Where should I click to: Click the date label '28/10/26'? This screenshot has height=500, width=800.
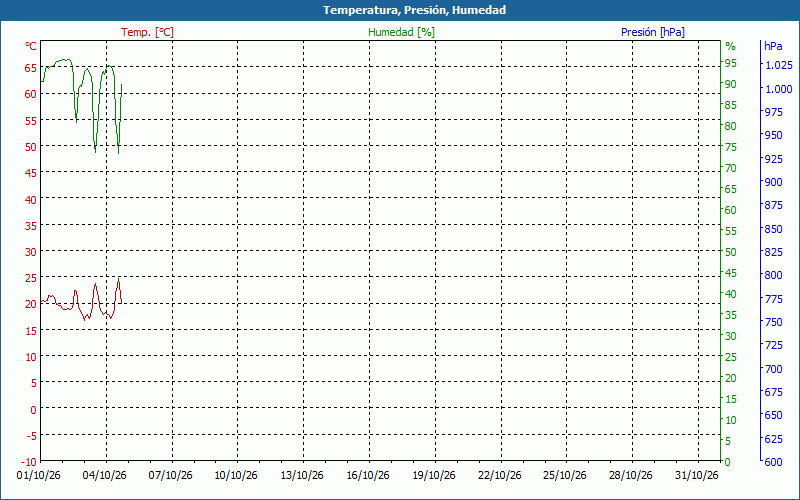pos(631,476)
